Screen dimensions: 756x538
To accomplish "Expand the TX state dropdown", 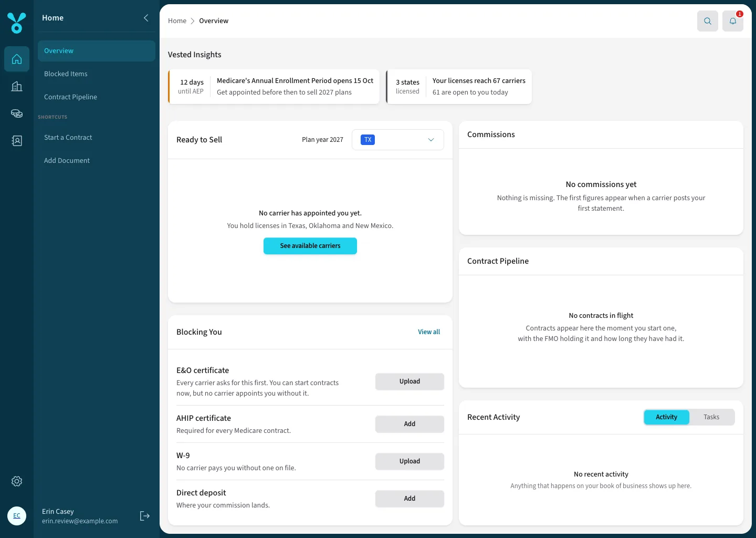I will (398, 140).
